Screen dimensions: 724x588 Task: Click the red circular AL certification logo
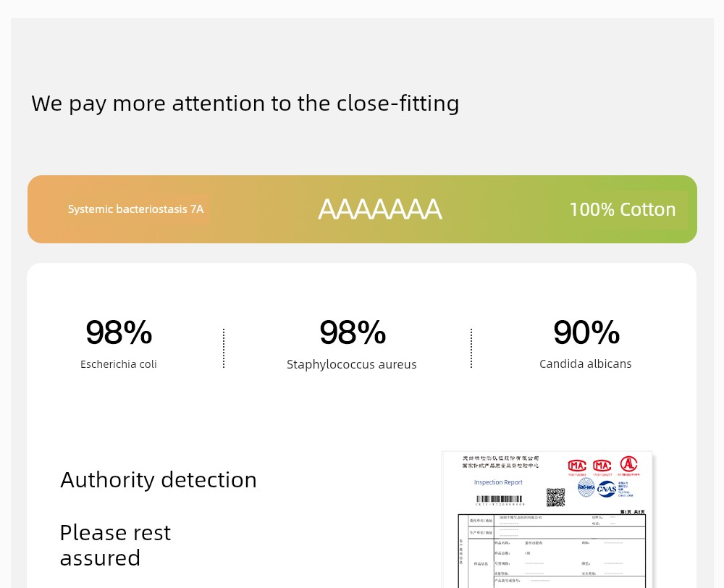(628, 464)
